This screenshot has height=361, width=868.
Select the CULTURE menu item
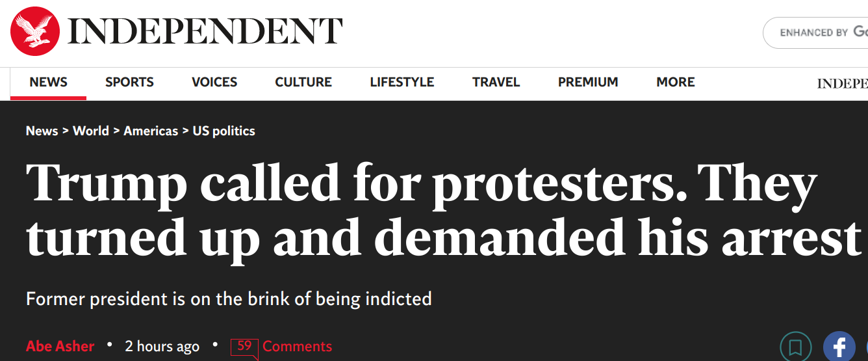point(303,82)
